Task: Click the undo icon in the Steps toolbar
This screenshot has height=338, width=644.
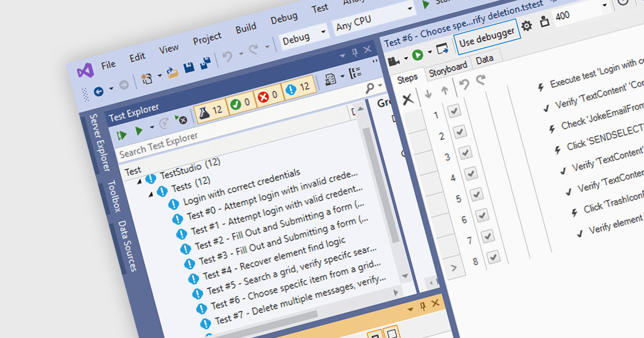Action: tap(465, 85)
